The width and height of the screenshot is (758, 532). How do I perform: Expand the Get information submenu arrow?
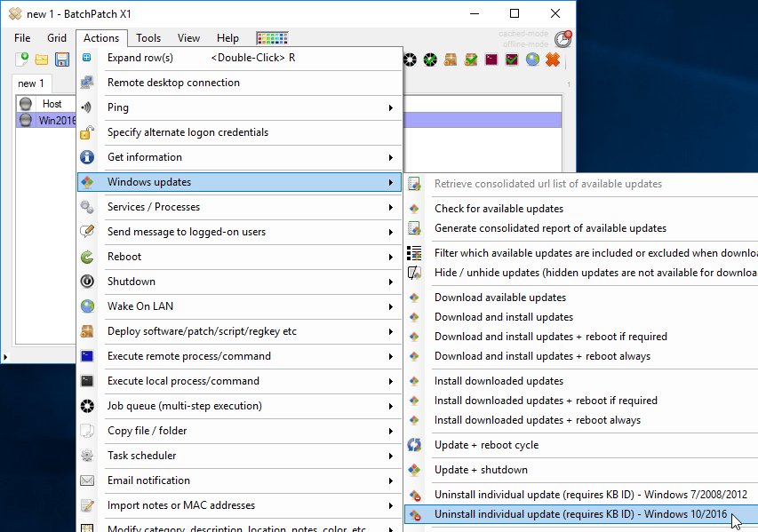(391, 157)
